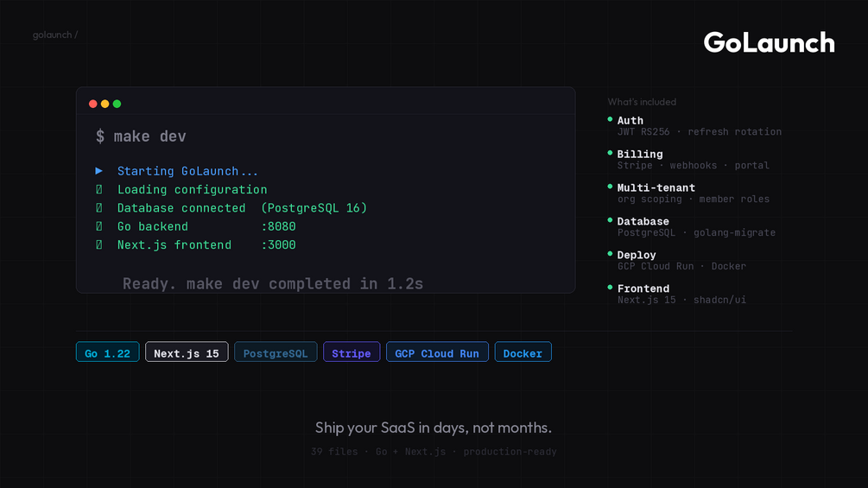
Task: Click the GoLaunch logo
Action: coord(769,42)
